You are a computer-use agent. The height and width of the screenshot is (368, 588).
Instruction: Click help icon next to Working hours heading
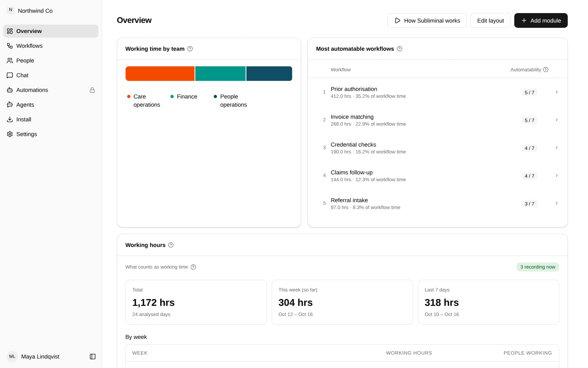tap(171, 245)
